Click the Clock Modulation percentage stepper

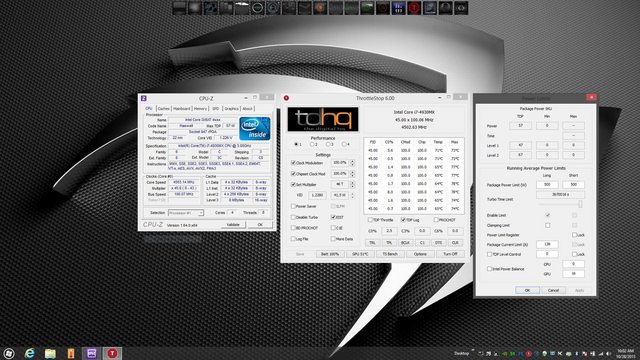[x=352, y=162]
